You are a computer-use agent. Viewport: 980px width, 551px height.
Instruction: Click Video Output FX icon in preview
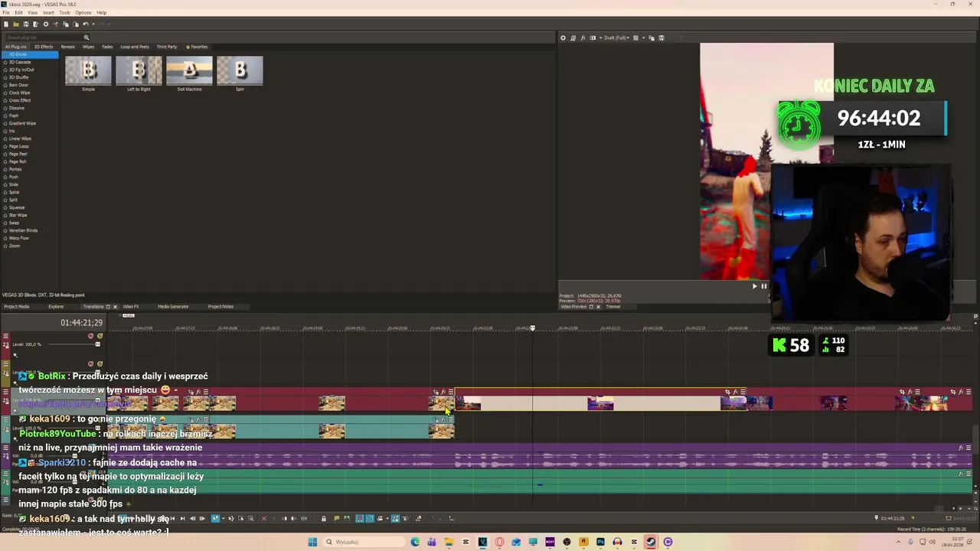click(583, 37)
